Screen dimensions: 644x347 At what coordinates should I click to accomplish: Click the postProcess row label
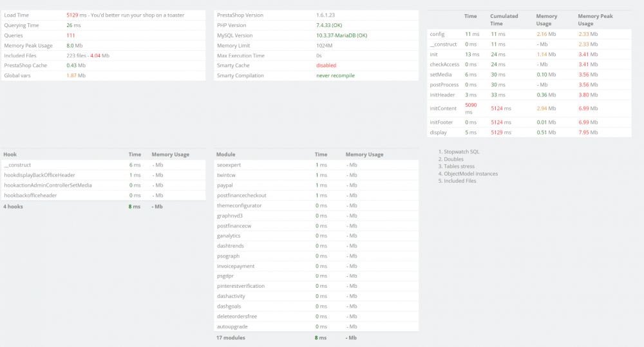[444, 85]
